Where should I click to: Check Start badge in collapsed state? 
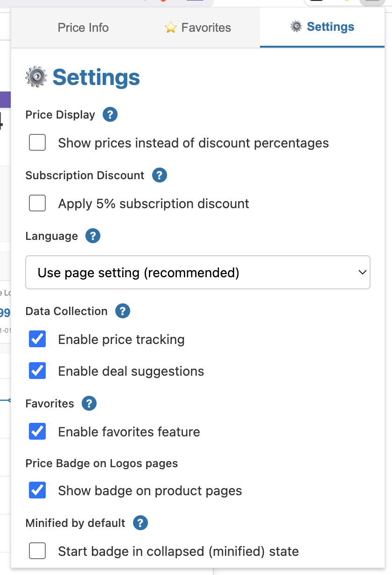[x=37, y=551]
